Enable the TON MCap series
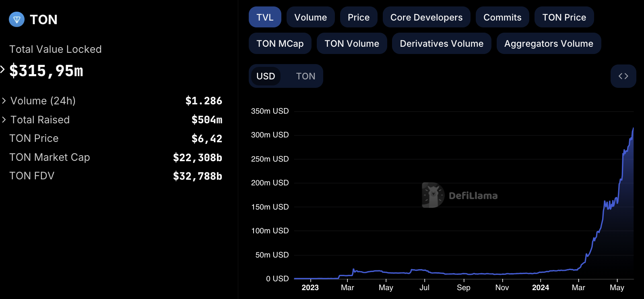 click(x=280, y=44)
